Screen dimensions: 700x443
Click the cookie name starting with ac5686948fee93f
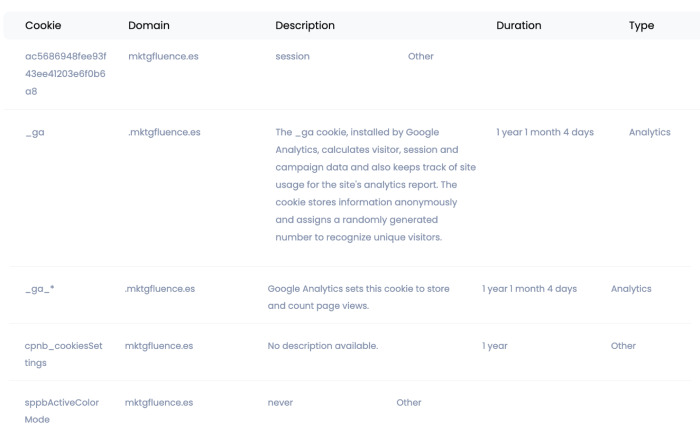pos(65,73)
